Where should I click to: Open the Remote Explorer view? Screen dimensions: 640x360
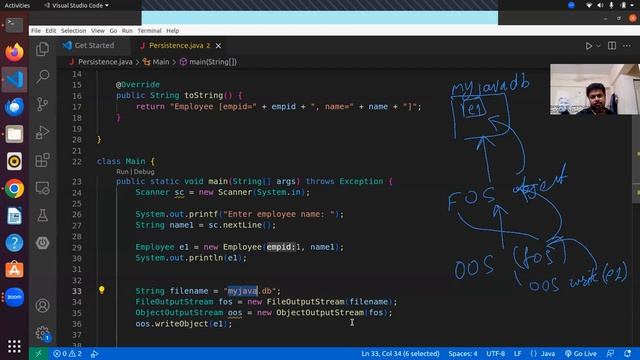pos(42,188)
